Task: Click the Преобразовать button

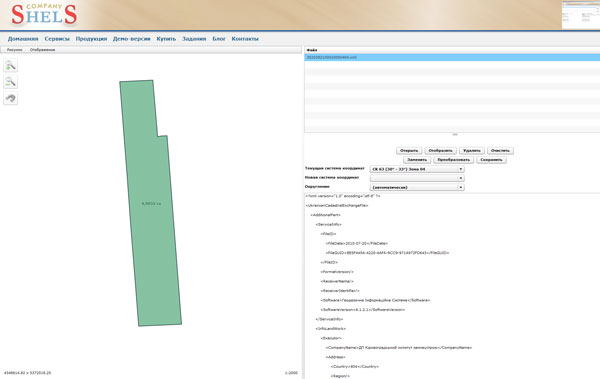Action: [x=453, y=160]
